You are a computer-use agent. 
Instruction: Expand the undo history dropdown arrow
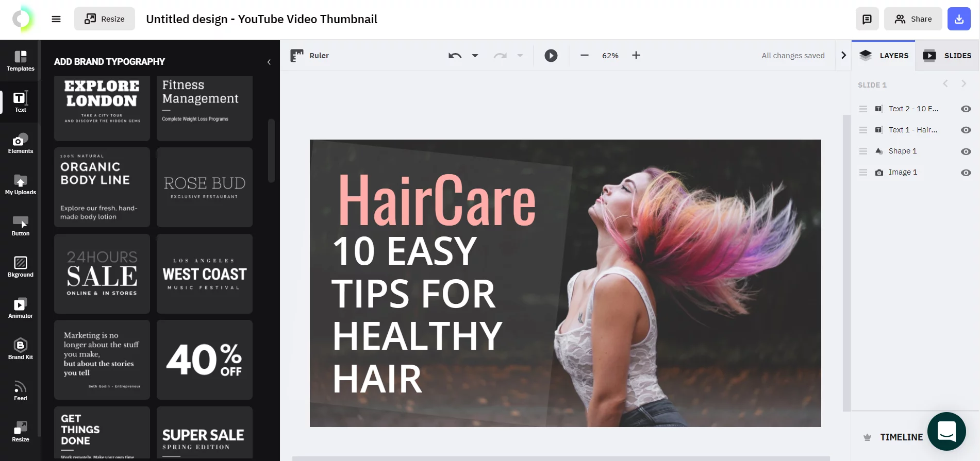[x=475, y=56]
